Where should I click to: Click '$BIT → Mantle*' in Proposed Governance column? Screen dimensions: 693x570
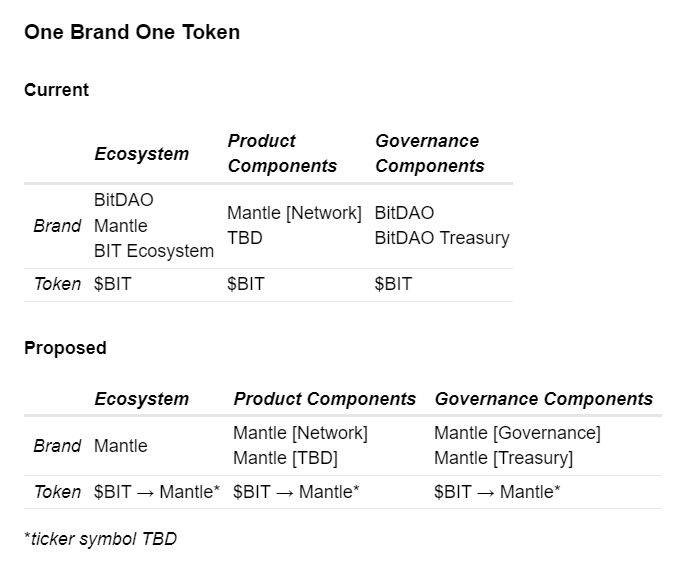click(497, 492)
